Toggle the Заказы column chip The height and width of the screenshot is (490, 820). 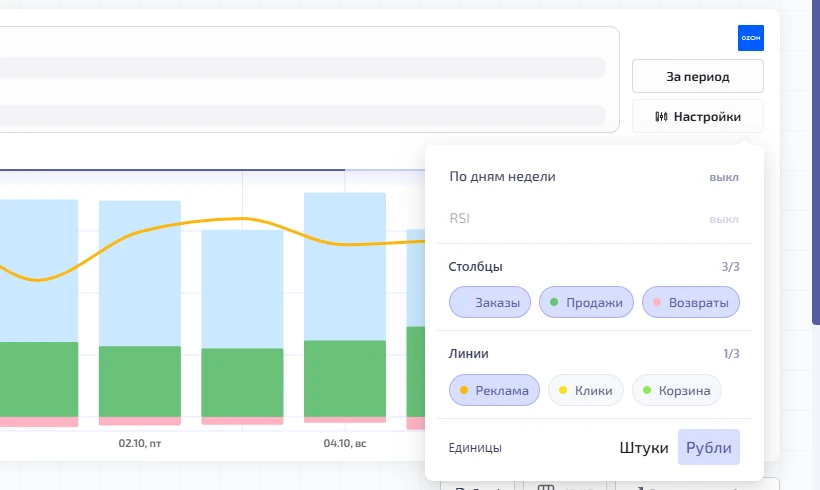coord(489,302)
